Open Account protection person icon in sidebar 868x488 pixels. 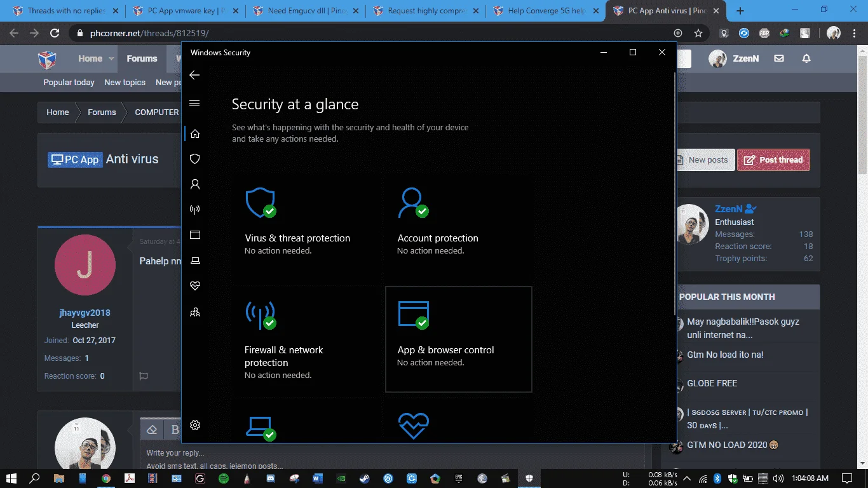pyautogui.click(x=195, y=184)
